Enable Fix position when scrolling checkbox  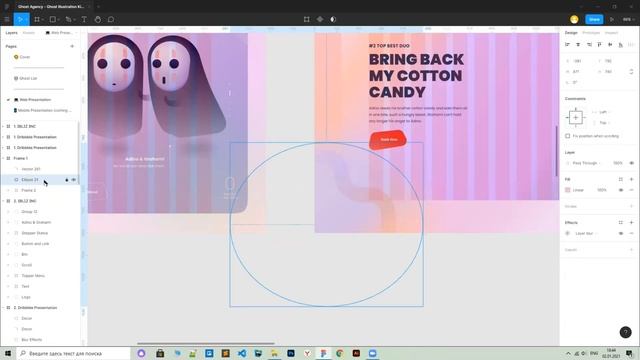pos(567,136)
